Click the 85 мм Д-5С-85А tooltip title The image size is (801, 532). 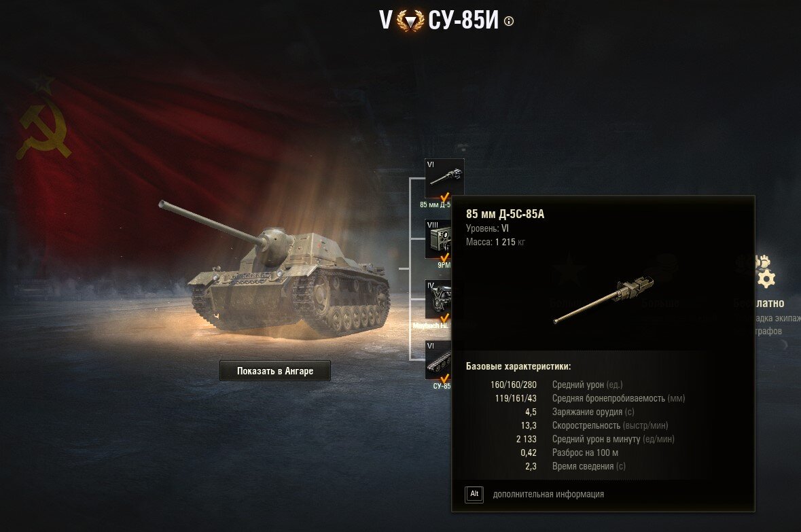(505, 214)
